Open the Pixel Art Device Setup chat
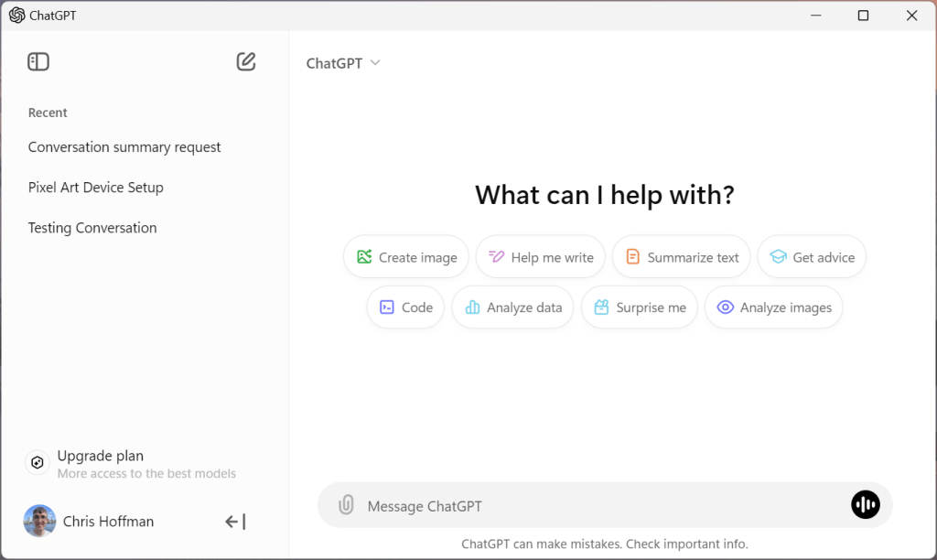Viewport: 937px width, 560px height. click(95, 188)
